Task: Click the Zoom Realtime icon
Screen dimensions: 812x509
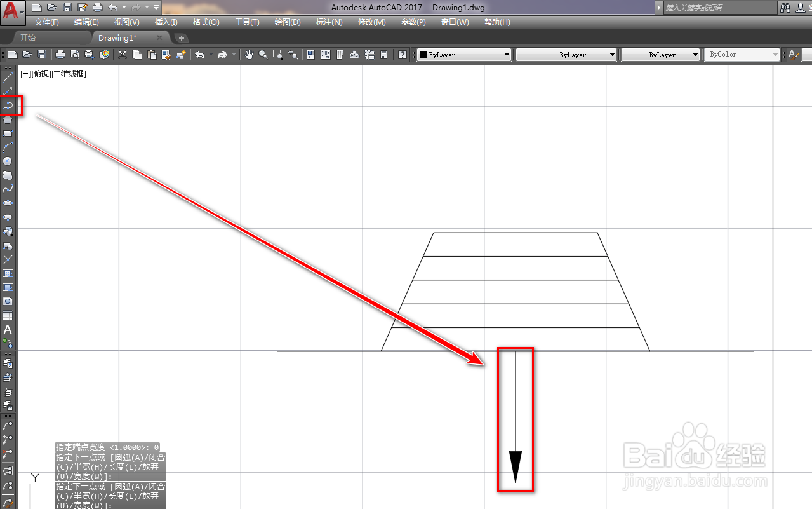Action: click(x=263, y=55)
